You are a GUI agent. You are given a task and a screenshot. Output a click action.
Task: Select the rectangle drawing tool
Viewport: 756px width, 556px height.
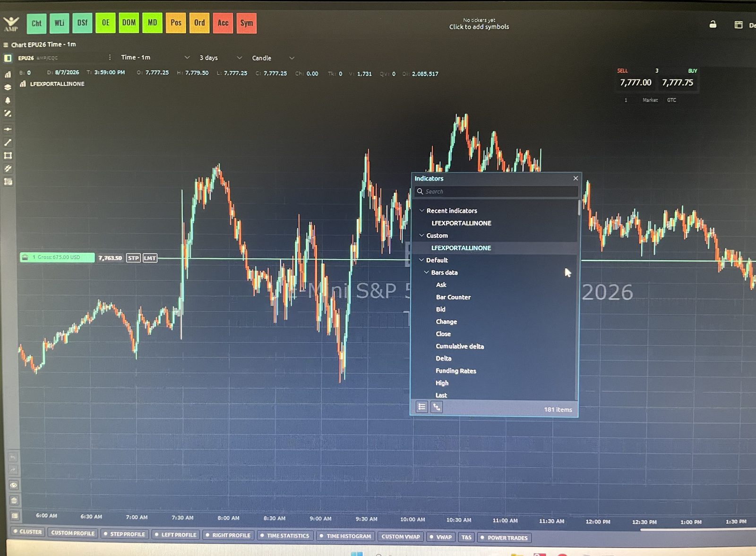pos(8,156)
